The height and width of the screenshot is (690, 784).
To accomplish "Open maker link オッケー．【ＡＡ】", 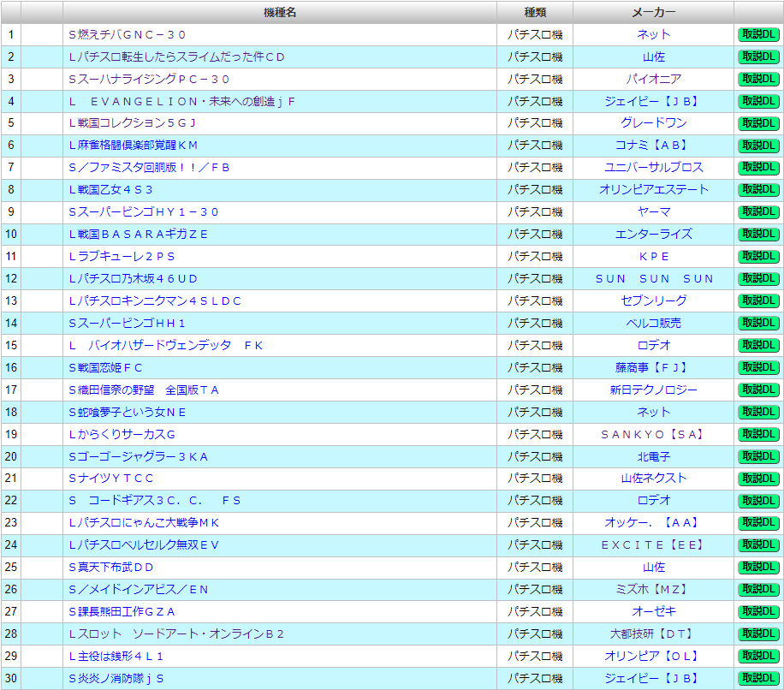I will pyautogui.click(x=654, y=523).
